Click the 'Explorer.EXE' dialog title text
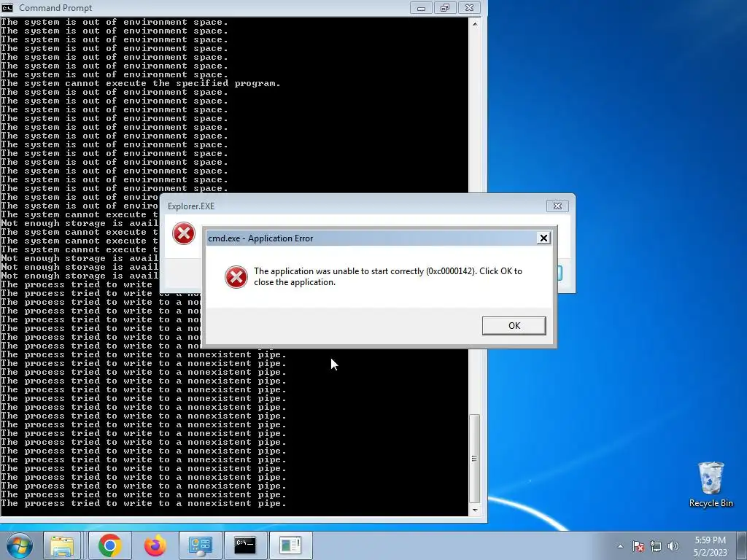Image resolution: width=747 pixels, height=560 pixels. (191, 206)
